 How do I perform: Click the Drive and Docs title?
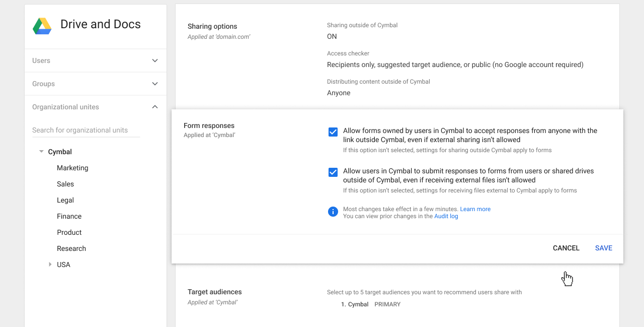101,24
